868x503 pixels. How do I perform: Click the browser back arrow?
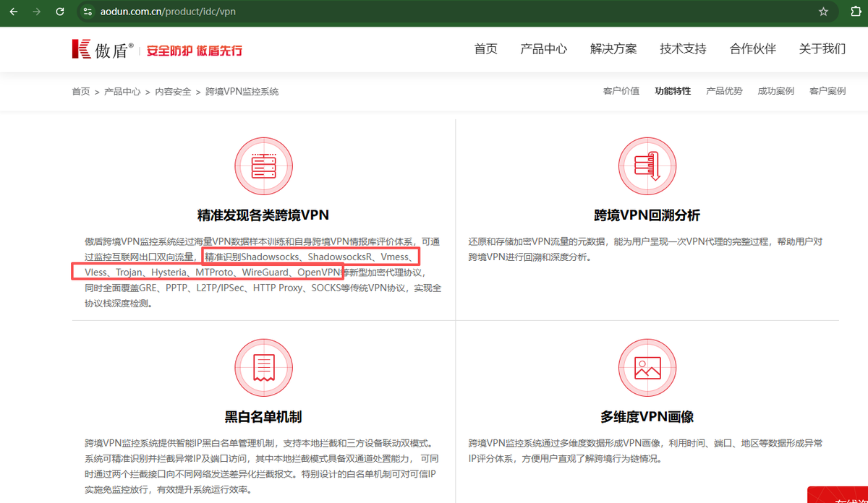tap(14, 12)
